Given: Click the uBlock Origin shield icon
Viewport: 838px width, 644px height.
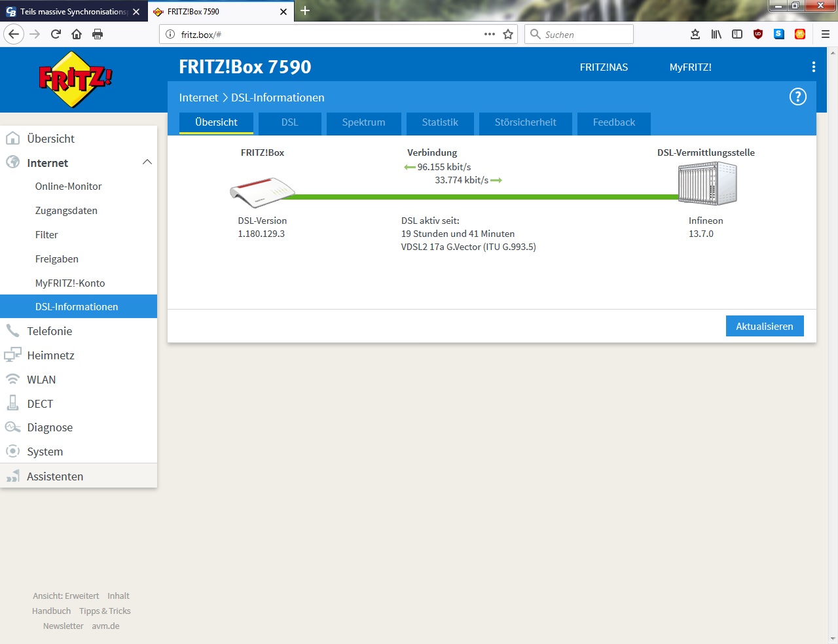Looking at the screenshot, I should click(x=758, y=34).
